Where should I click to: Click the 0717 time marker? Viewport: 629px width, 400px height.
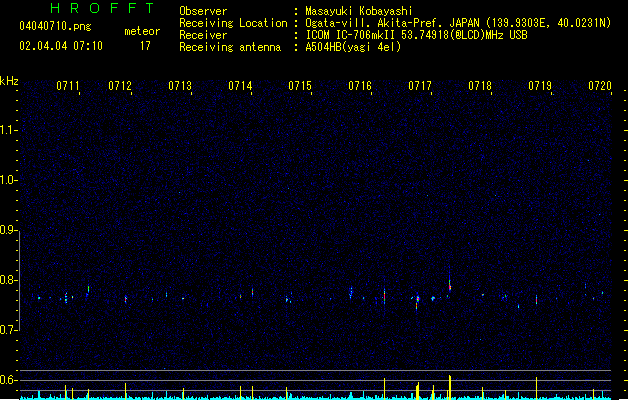coord(420,86)
